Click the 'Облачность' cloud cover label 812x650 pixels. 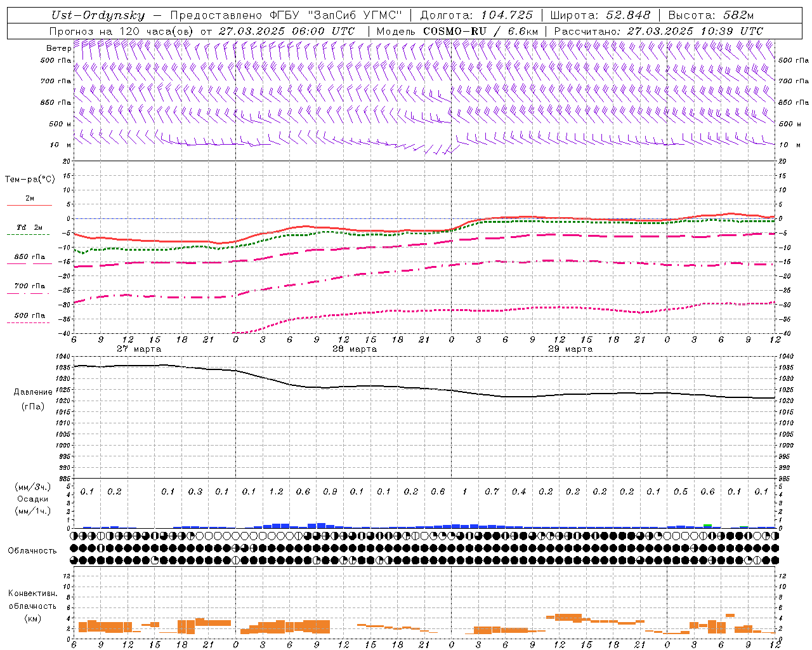coord(32,551)
